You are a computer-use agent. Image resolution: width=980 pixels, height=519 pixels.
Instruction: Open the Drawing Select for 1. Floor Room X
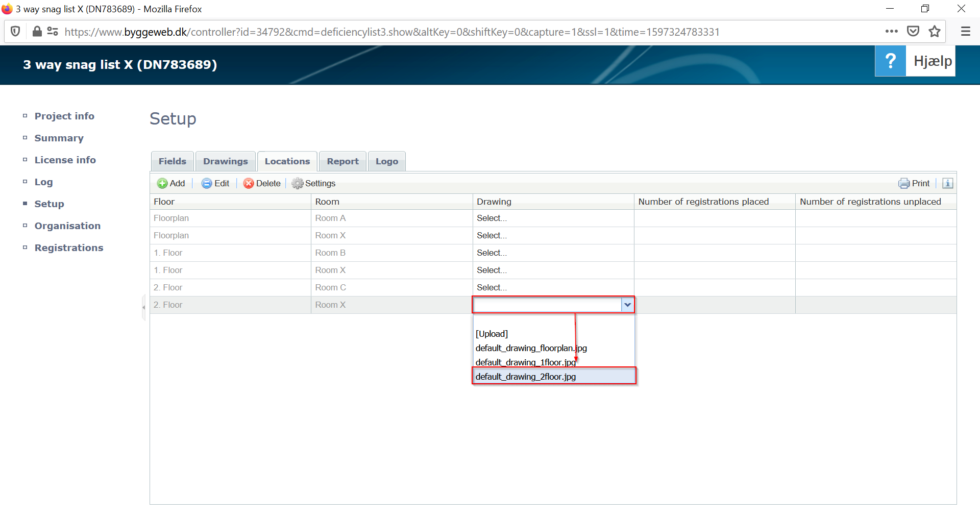pyautogui.click(x=553, y=270)
